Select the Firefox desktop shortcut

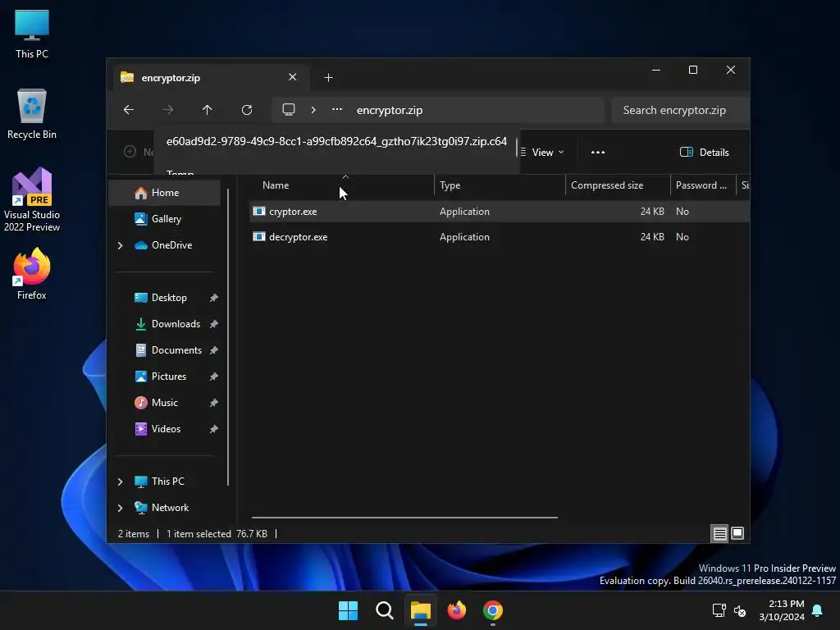32,274
